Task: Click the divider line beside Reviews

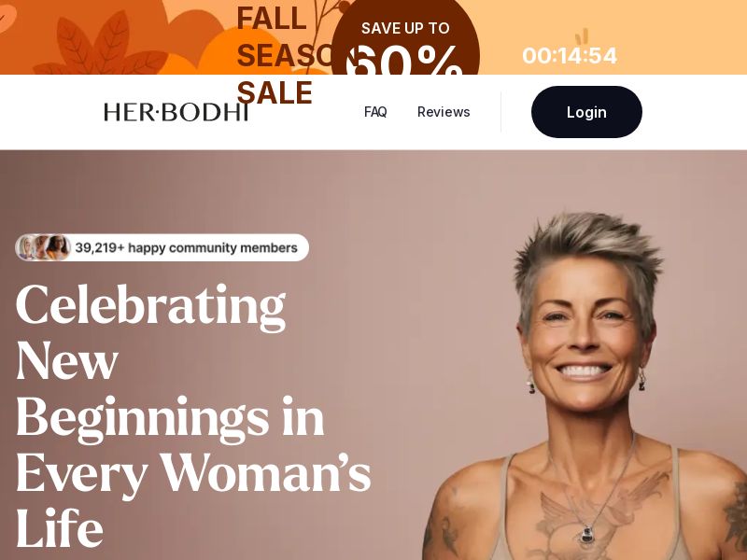Action: (x=500, y=112)
